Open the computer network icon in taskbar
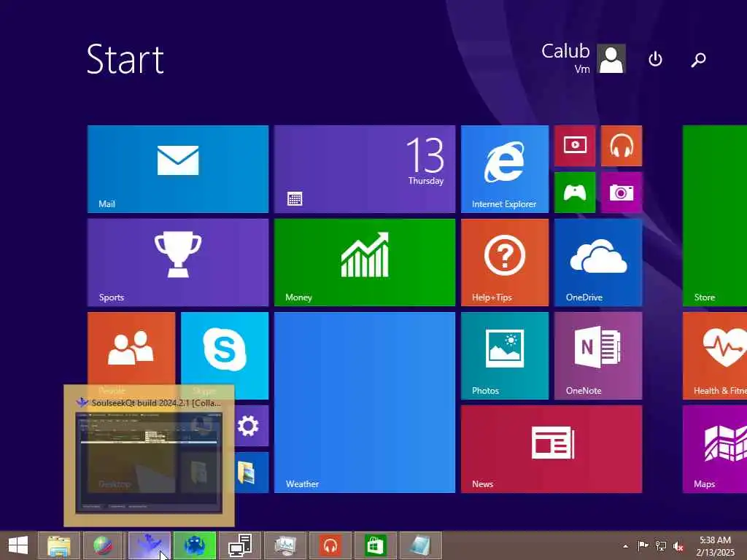Screen dimensions: 747x560 tap(239, 545)
